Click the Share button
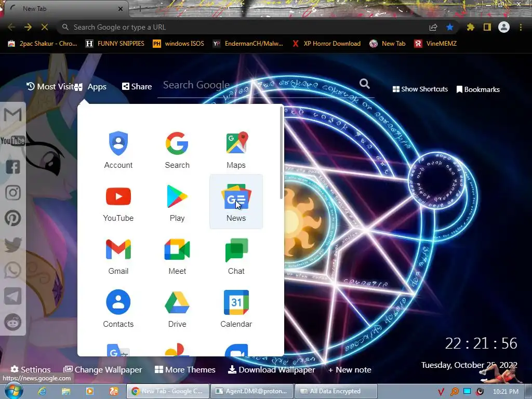This screenshot has width=532, height=399. (x=137, y=87)
